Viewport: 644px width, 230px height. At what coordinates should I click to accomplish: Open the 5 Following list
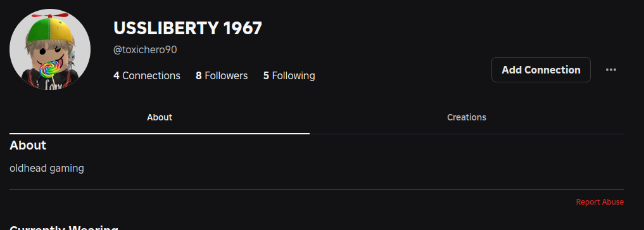point(289,75)
